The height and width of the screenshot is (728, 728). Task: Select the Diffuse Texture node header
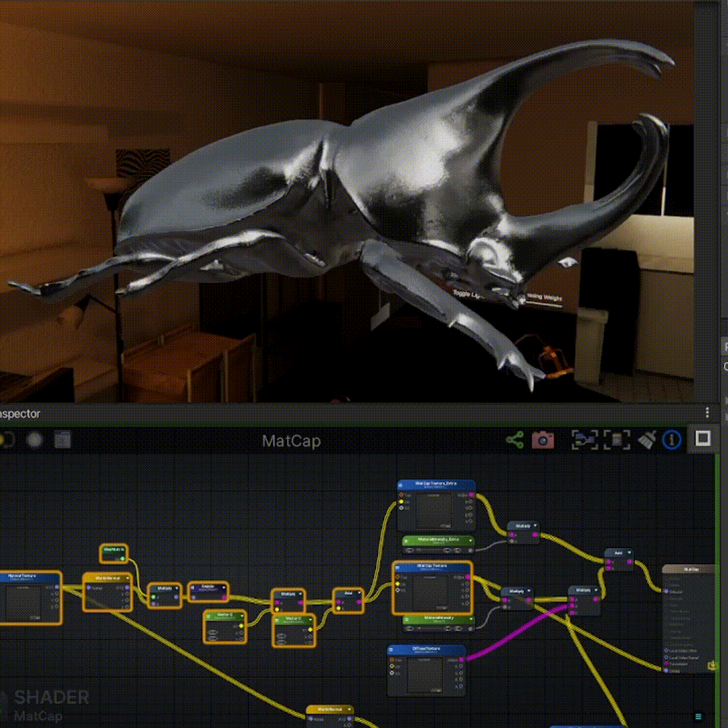click(x=426, y=650)
